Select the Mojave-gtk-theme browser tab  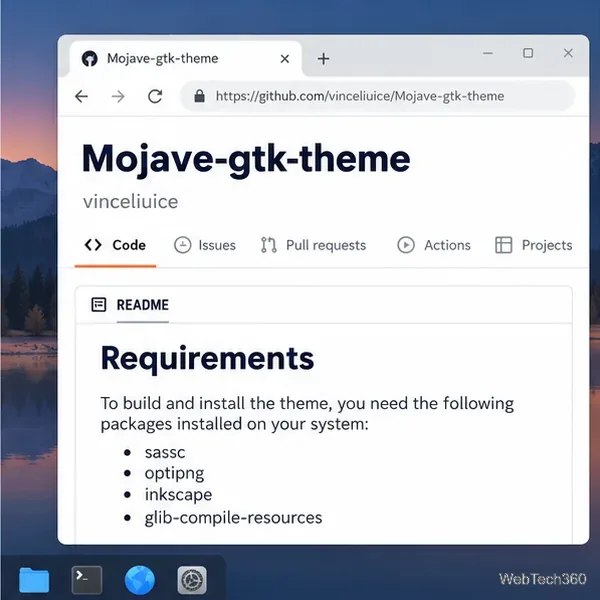pos(185,59)
